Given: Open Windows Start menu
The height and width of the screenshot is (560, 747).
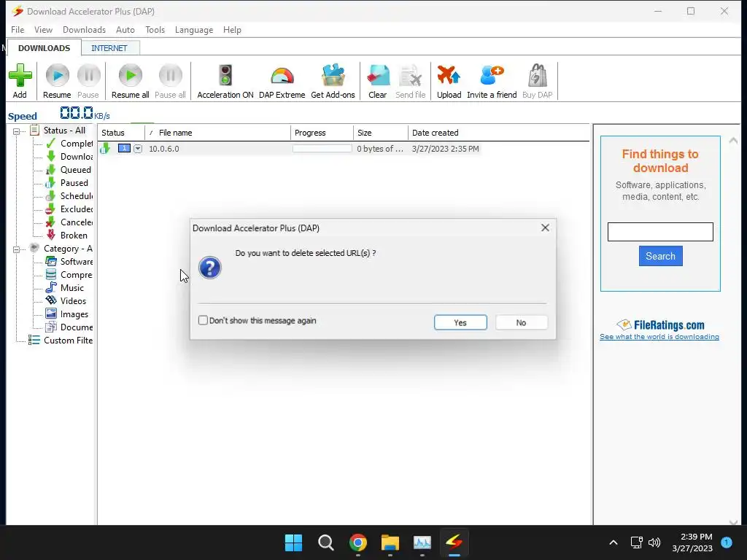Looking at the screenshot, I should [293, 542].
